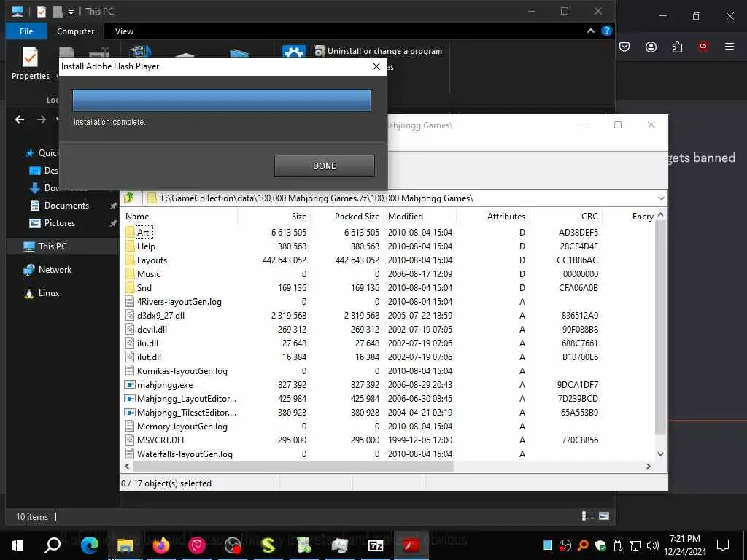Select Documents in navigation pane
The image size is (747, 560).
tap(66, 205)
